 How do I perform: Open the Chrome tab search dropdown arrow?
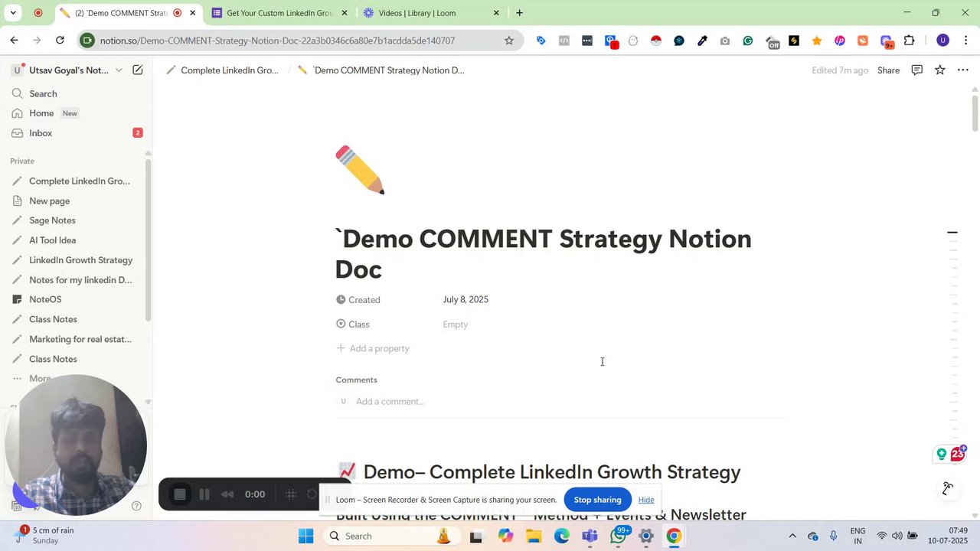[13, 13]
